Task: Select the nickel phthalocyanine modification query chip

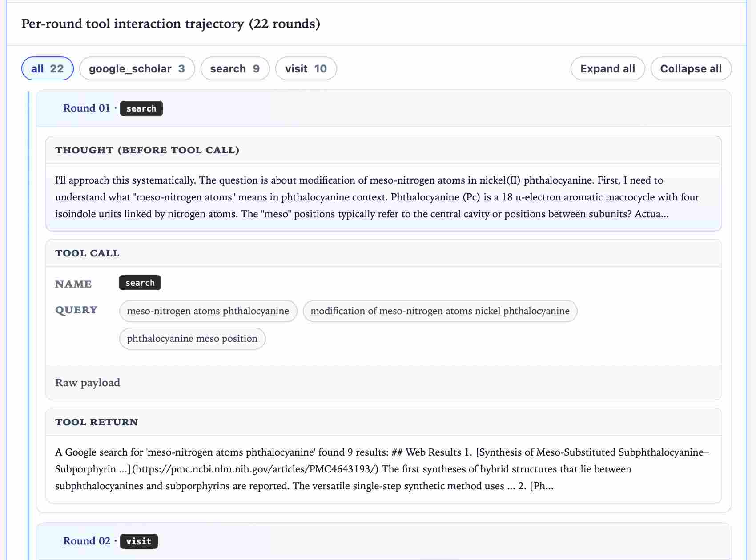Action: tap(440, 311)
